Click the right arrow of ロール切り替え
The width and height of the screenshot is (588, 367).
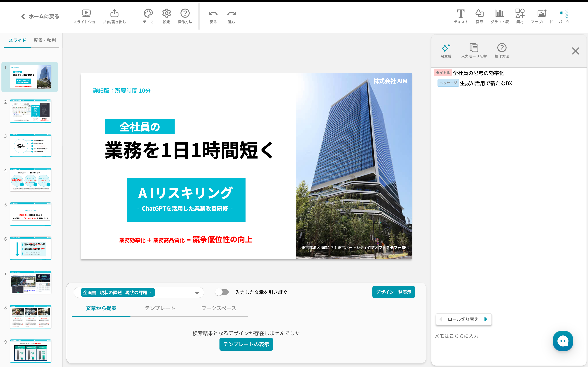(x=486, y=319)
